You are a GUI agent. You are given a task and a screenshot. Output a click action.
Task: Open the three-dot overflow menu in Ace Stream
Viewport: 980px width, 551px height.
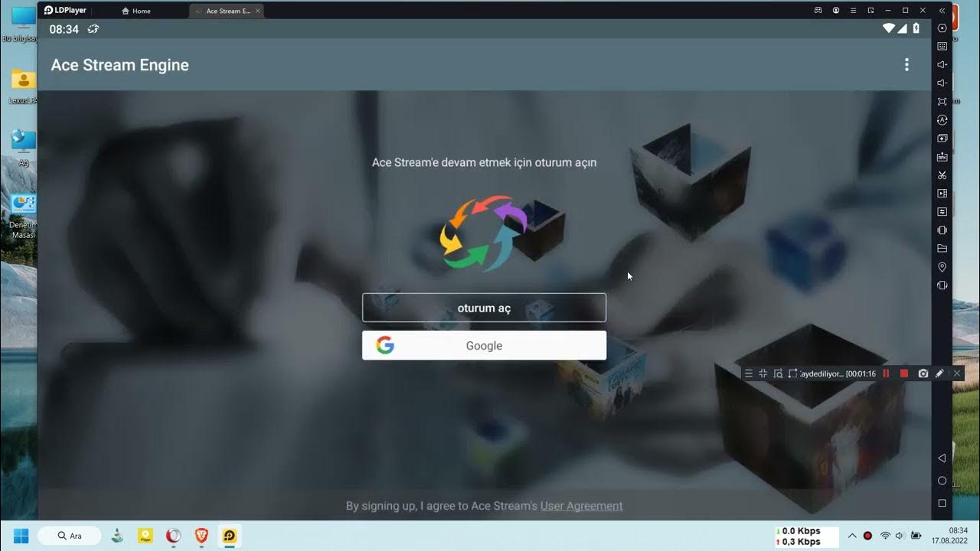click(x=906, y=65)
